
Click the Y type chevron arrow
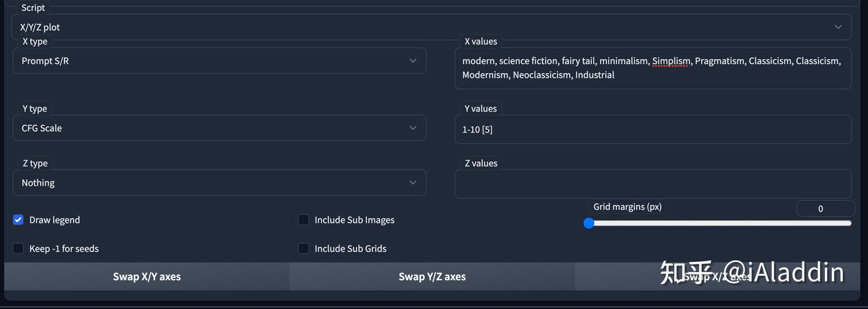pos(413,128)
